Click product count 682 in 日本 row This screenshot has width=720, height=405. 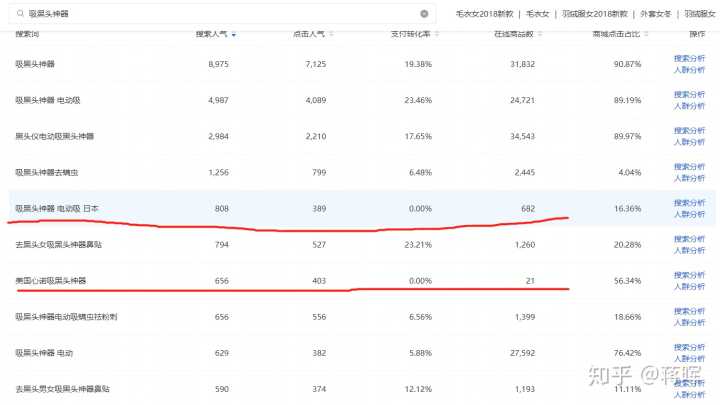pos(528,208)
